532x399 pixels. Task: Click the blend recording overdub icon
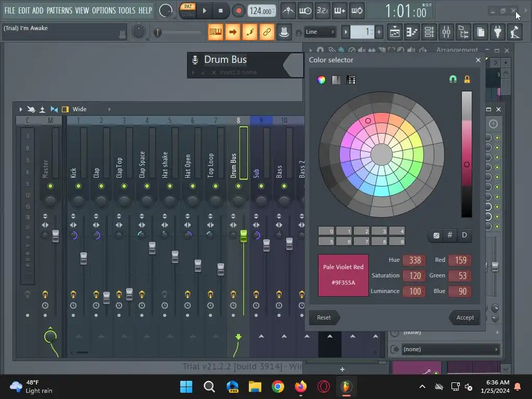pyautogui.click(x=340, y=11)
